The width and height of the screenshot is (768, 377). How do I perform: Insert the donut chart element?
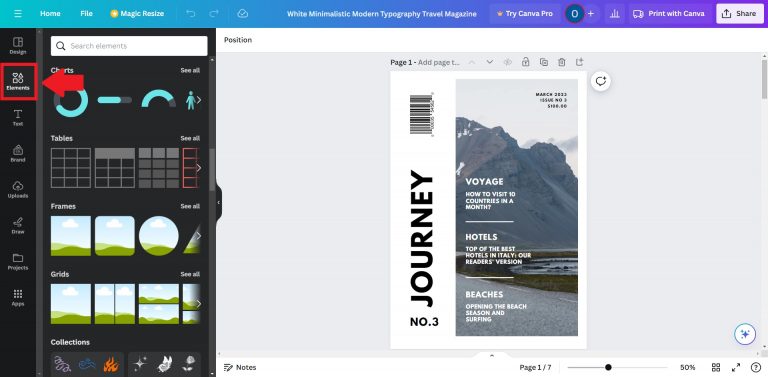pos(71,100)
